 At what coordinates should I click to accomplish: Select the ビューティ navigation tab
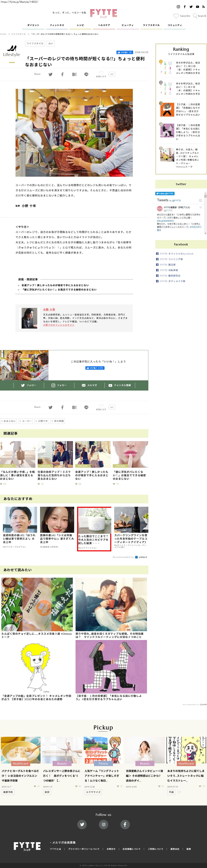point(127,25)
